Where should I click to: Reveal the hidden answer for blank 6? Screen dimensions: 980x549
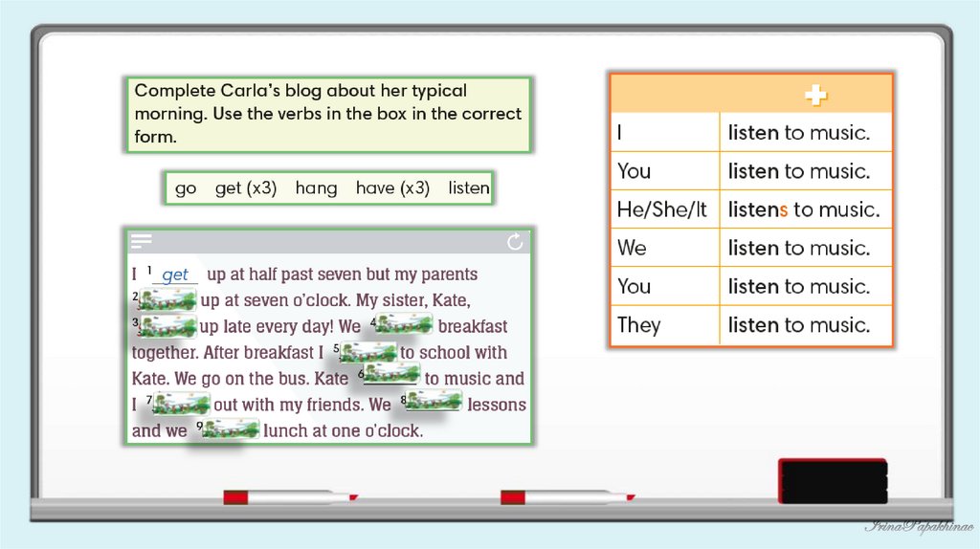pyautogui.click(x=391, y=374)
